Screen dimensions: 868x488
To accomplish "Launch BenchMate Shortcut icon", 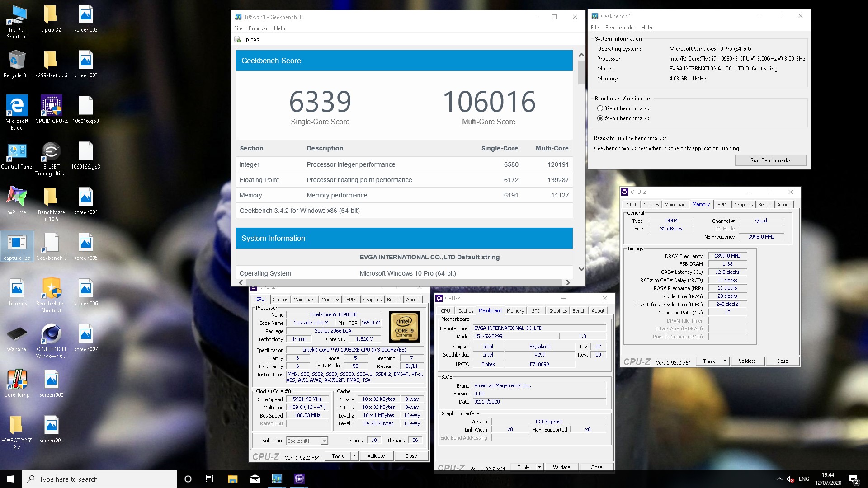I will 51,296.
